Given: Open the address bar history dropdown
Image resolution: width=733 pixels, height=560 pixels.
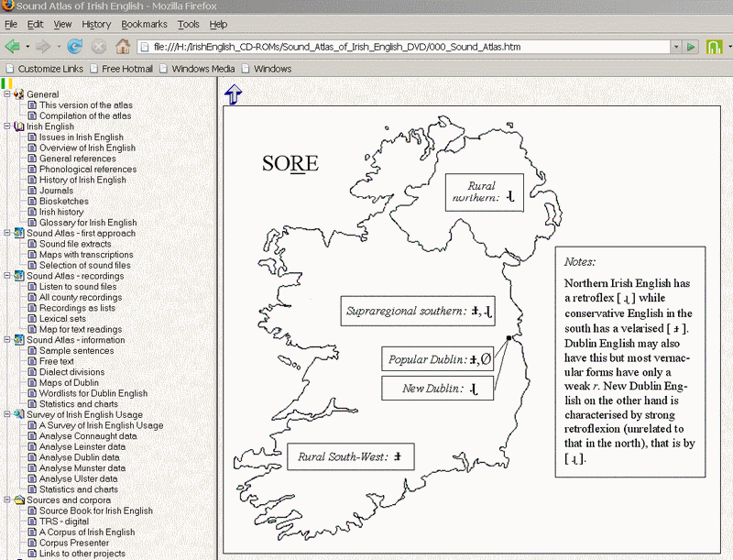Looking at the screenshot, I should point(676,46).
